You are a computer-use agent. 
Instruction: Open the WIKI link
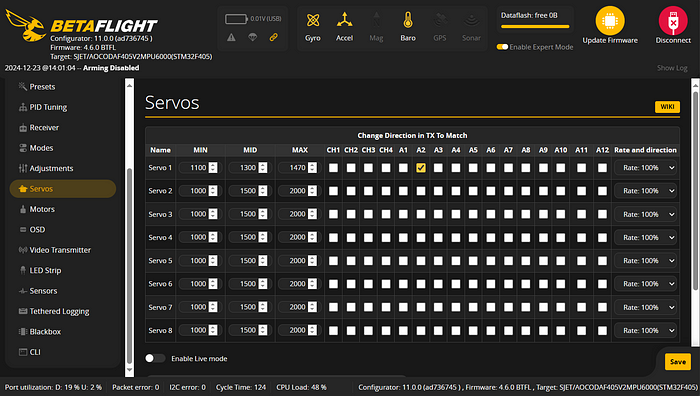click(667, 107)
